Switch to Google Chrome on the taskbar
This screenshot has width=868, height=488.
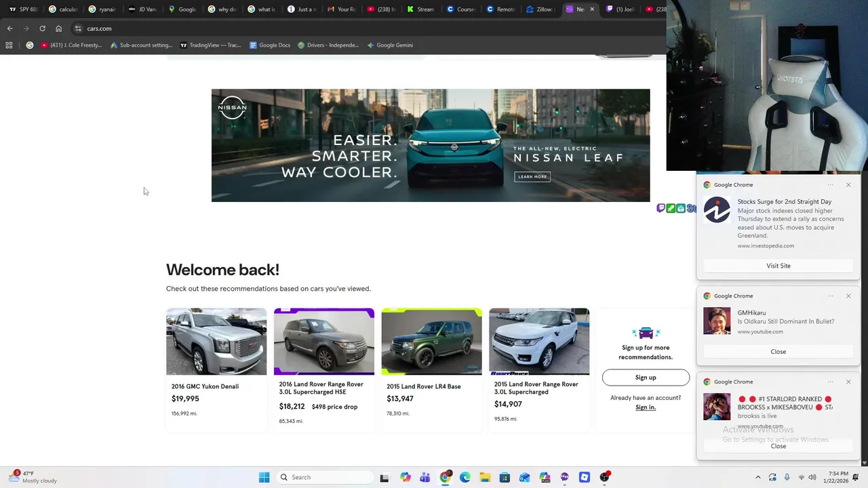click(445, 477)
